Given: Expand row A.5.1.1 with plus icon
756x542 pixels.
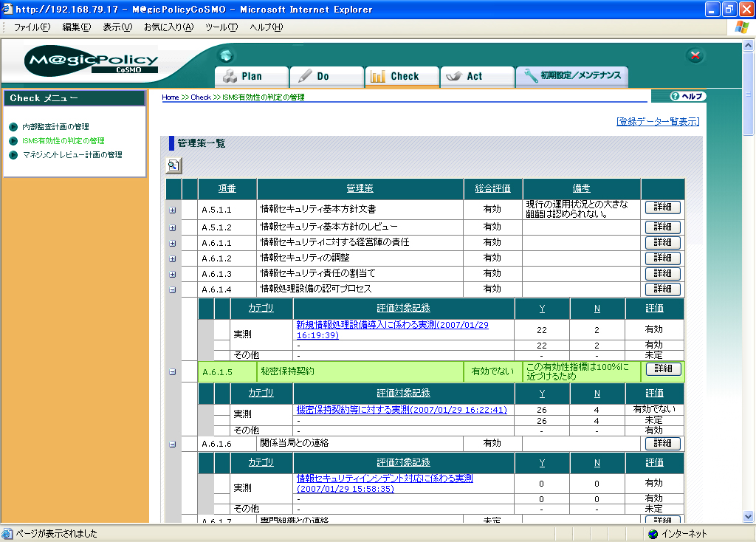Looking at the screenshot, I should (x=173, y=210).
